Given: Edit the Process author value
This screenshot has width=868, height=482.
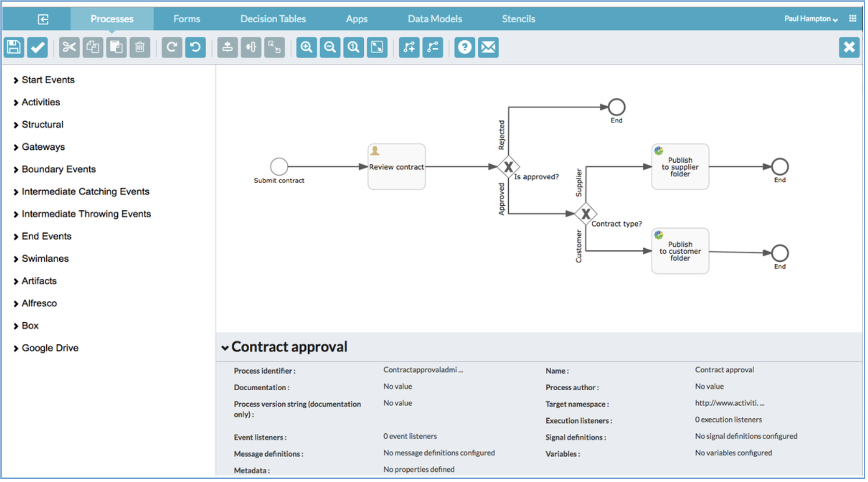Looking at the screenshot, I should coord(709,387).
